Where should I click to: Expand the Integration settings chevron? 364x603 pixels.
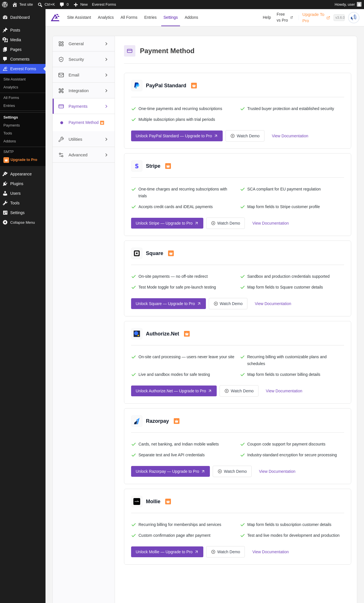pyautogui.click(x=106, y=91)
